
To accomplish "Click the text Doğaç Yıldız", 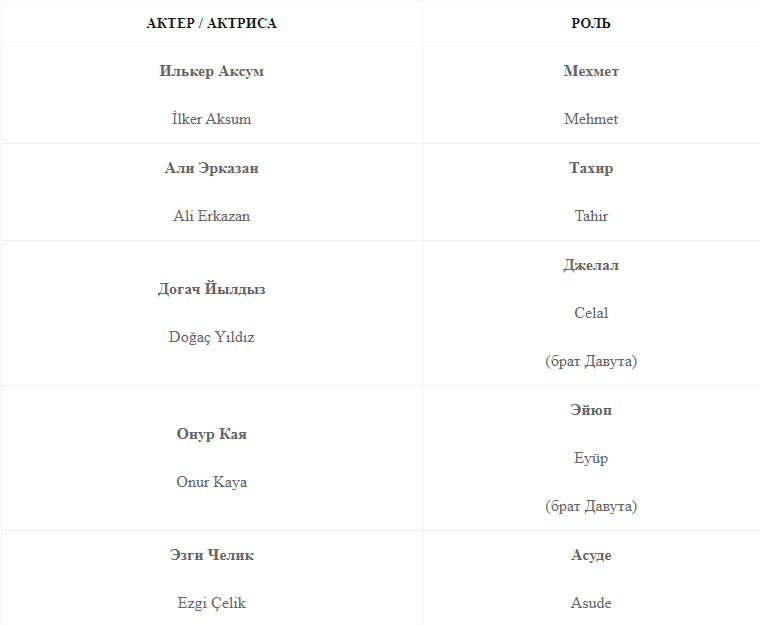I will tap(211, 337).
